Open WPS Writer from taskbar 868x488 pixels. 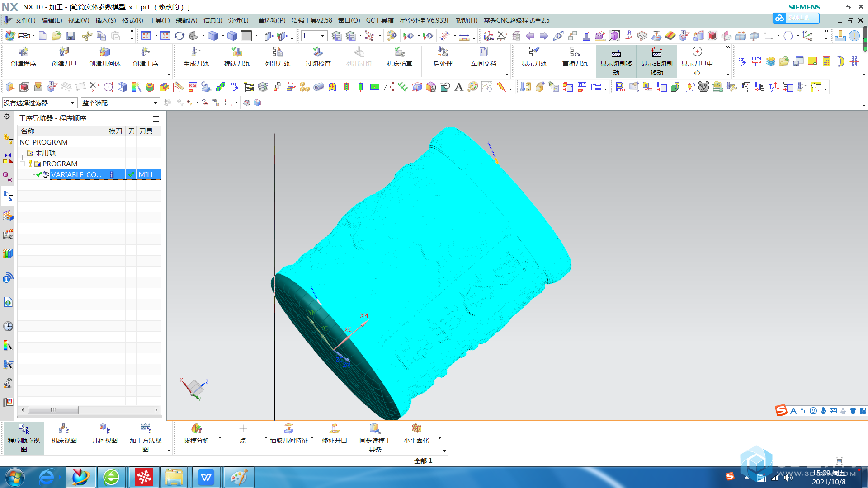click(207, 477)
